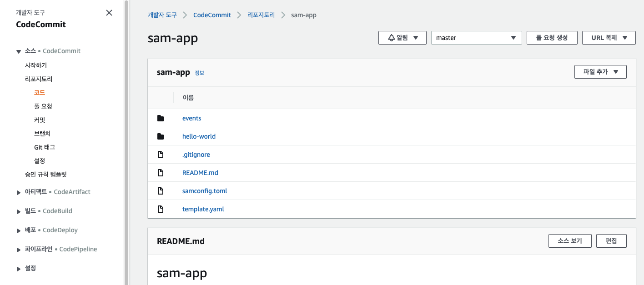This screenshot has height=285, width=644.
Task: Open the README.md file link
Action: click(x=200, y=173)
